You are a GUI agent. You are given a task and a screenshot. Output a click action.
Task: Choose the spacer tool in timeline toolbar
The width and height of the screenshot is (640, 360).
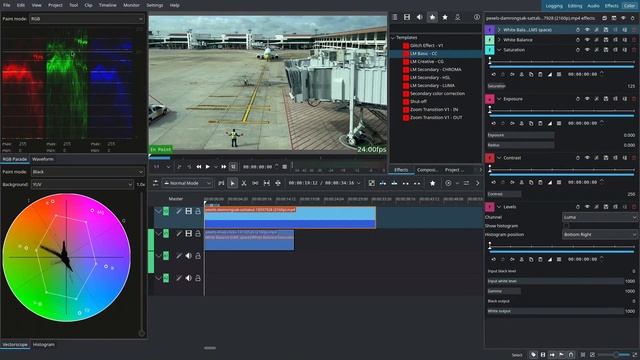tap(255, 183)
